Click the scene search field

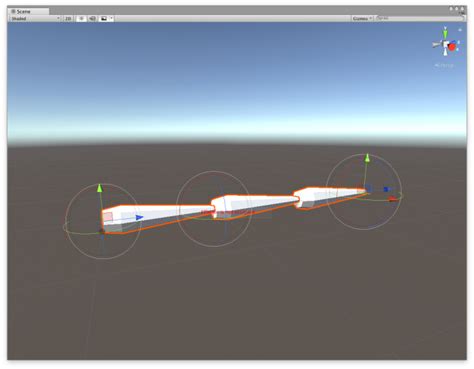(419, 18)
